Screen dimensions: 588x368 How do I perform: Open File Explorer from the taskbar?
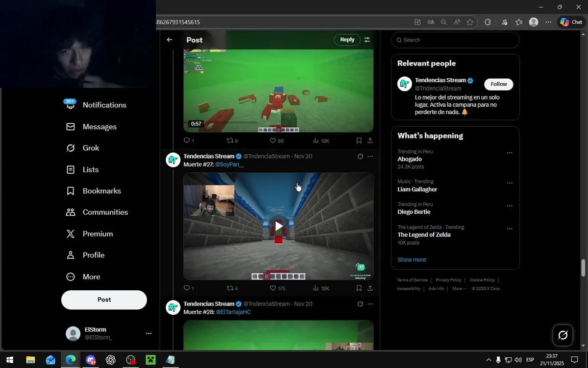click(x=31, y=360)
